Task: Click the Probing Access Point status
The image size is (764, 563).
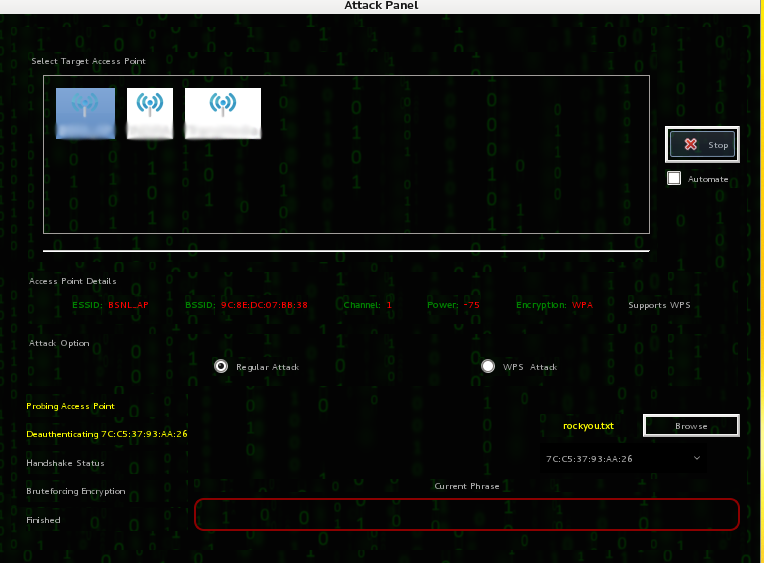Action: point(70,406)
